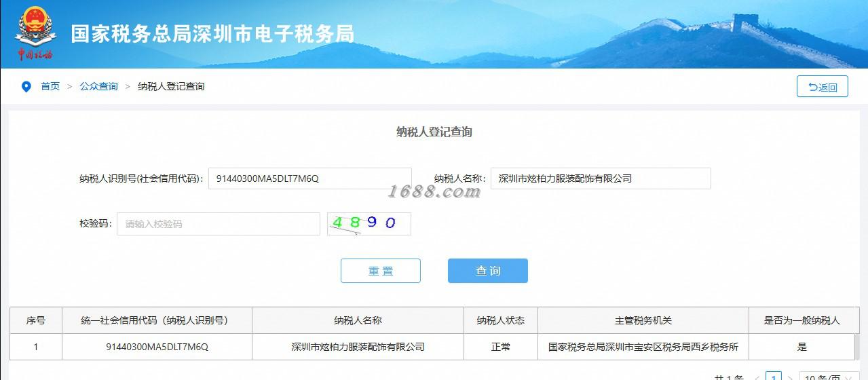Click the 是否为一般纳税人 column header
This screenshot has width=868, height=380.
pyautogui.click(x=802, y=320)
